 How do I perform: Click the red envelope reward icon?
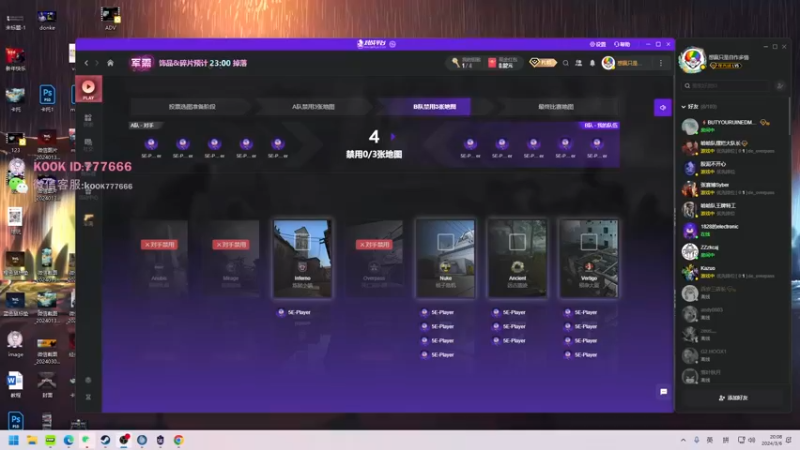492,63
